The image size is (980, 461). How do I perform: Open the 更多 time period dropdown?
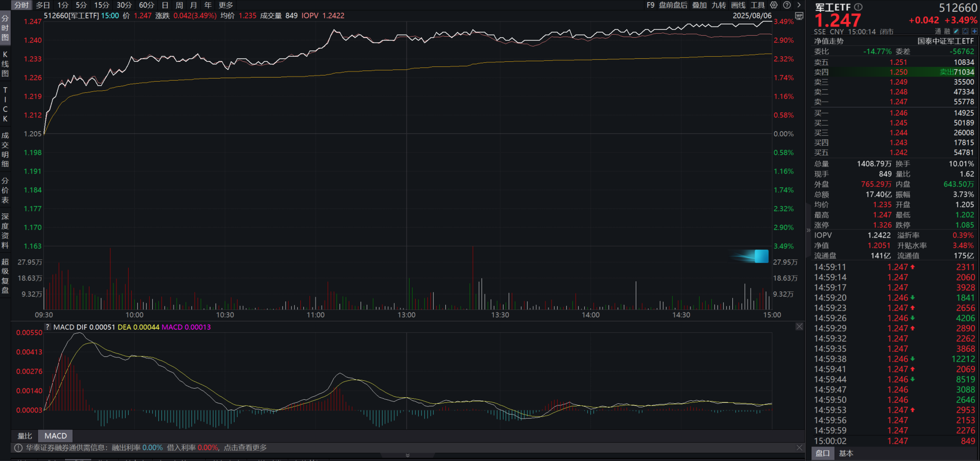coord(226,5)
